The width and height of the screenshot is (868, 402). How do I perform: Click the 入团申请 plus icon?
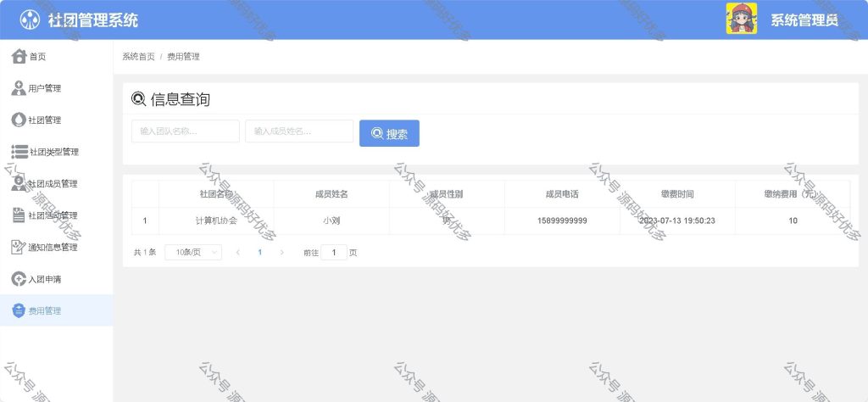click(19, 279)
